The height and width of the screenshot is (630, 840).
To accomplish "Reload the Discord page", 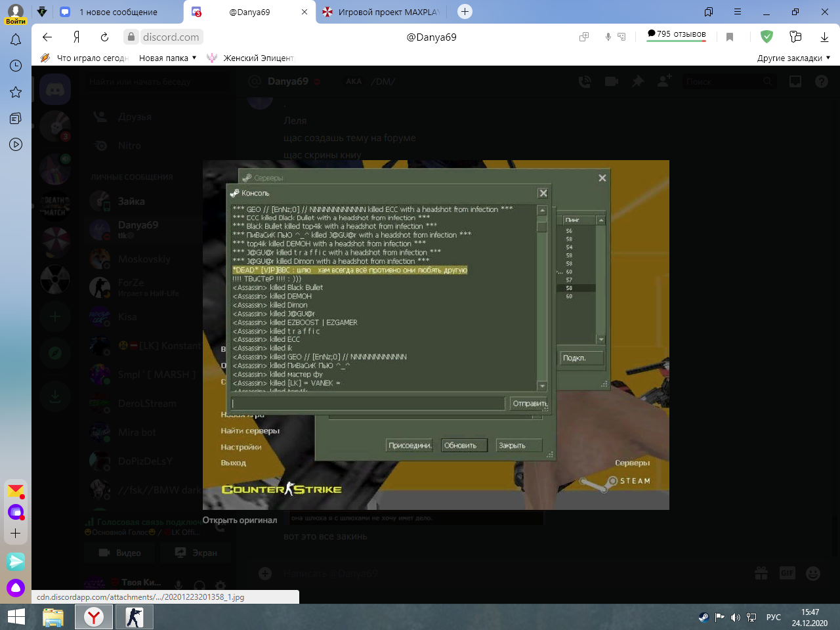I will pyautogui.click(x=105, y=37).
